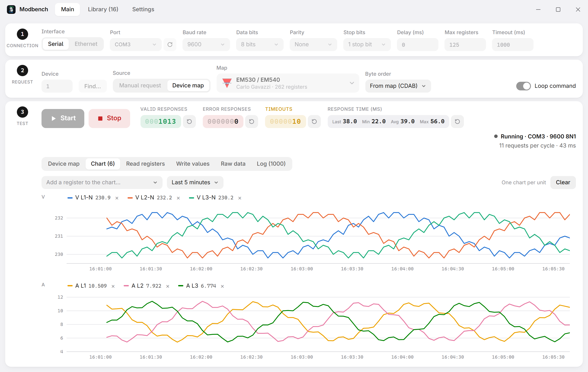Open the Baud rate 9600 dropdown
Screen dimensions: 588x372
tap(206, 45)
